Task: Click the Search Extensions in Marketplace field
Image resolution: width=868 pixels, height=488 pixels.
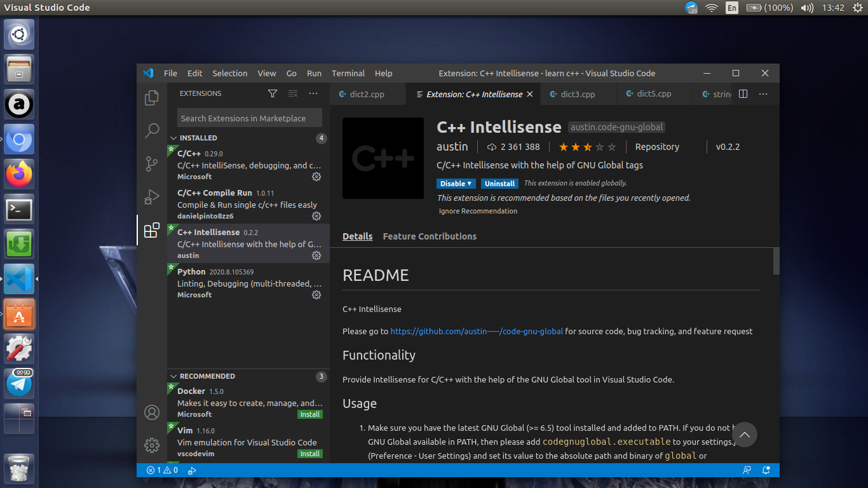Action: point(249,118)
